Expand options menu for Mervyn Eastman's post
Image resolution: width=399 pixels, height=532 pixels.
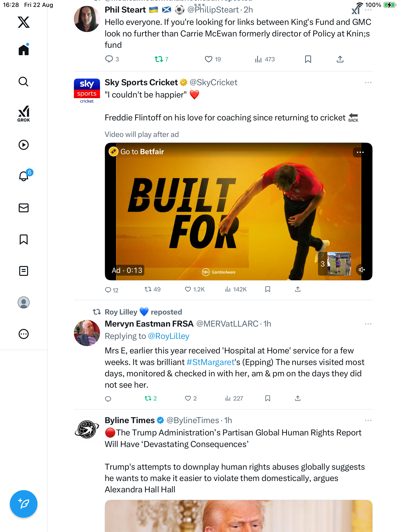click(x=368, y=324)
